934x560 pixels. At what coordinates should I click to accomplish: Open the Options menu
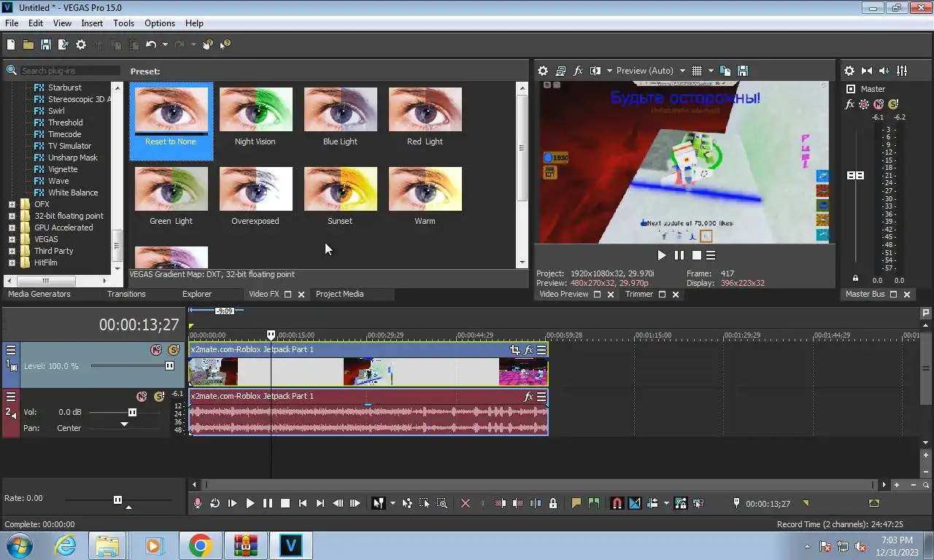160,23
